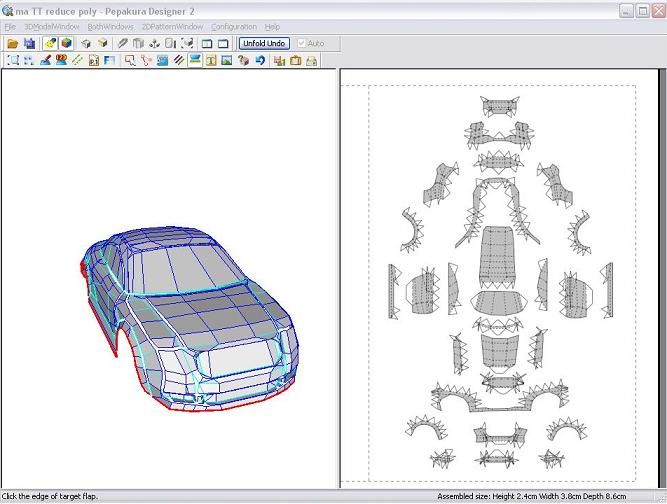The image size is (667, 504).
Task: Click the select-rectangle tool icon
Action: tap(12, 60)
